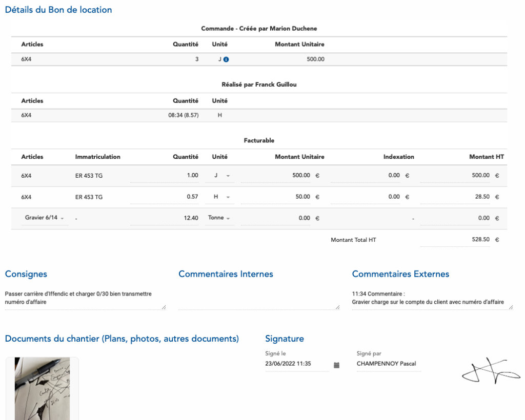This screenshot has height=420, width=525.
Task: Open the unit dropdown showing J
Action: point(221,175)
